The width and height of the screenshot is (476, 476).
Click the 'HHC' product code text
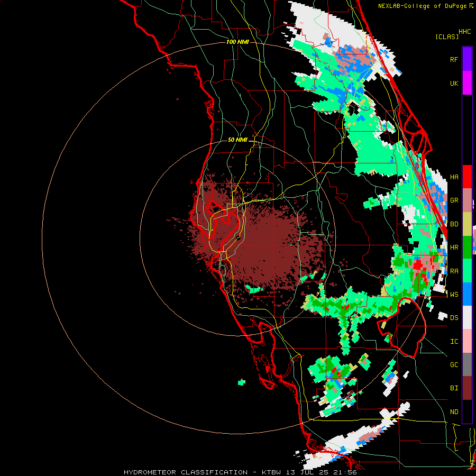point(465,32)
